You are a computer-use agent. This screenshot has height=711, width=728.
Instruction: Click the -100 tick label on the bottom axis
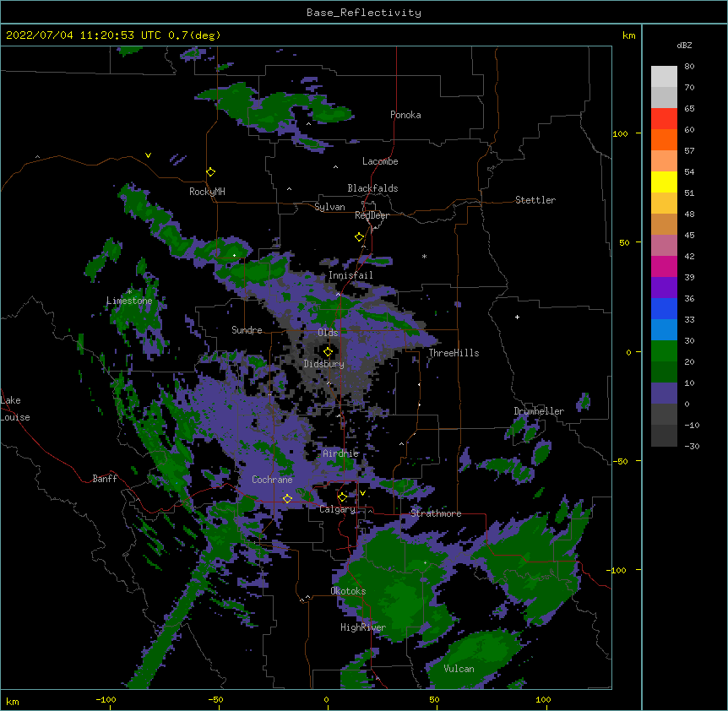(106, 699)
